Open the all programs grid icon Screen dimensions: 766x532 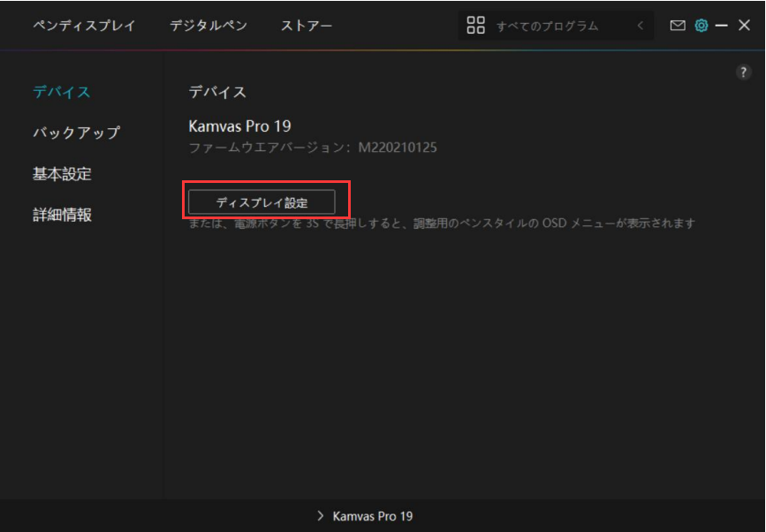(475, 26)
